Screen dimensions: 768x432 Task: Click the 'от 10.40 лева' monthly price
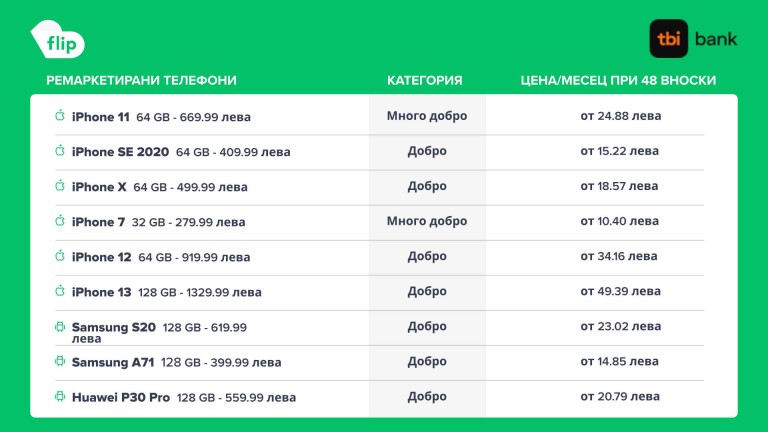(x=620, y=221)
